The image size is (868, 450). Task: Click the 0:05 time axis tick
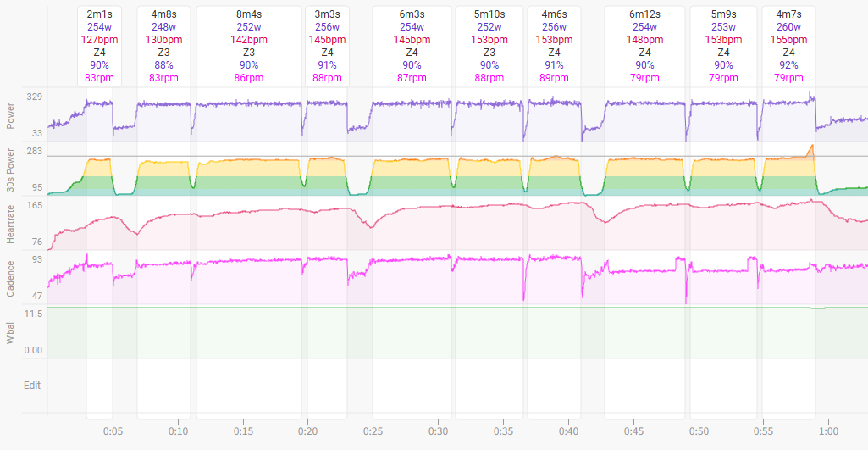113,431
